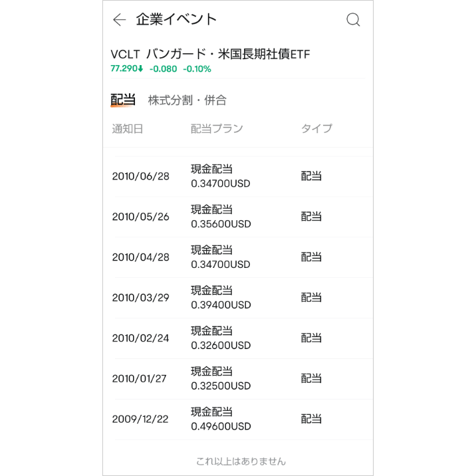Tap 0.32600USD dividend amount

(221, 346)
